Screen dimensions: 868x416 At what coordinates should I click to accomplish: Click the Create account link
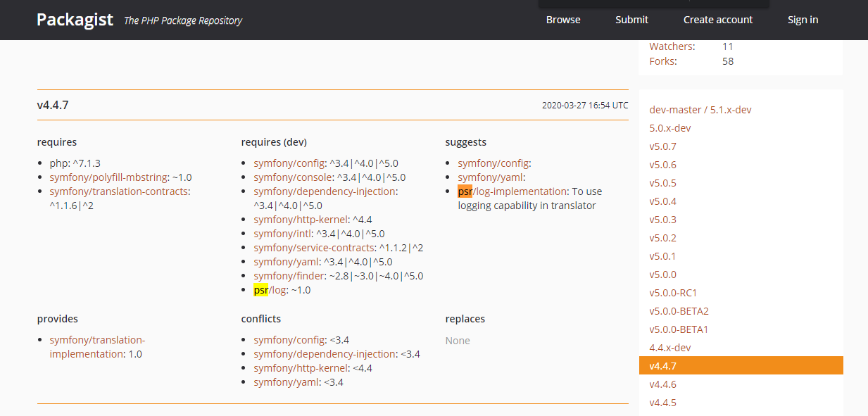(717, 20)
